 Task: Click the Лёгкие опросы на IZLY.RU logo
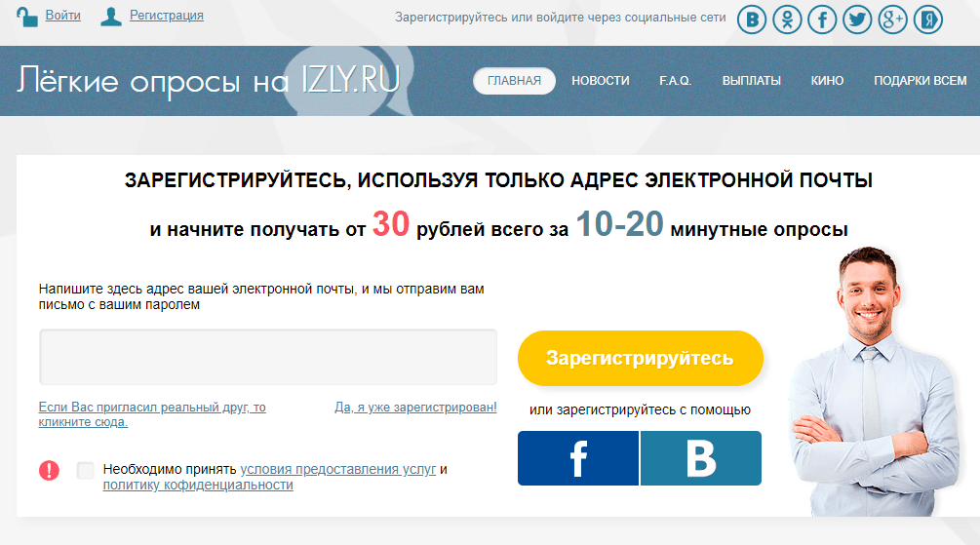click(208, 80)
